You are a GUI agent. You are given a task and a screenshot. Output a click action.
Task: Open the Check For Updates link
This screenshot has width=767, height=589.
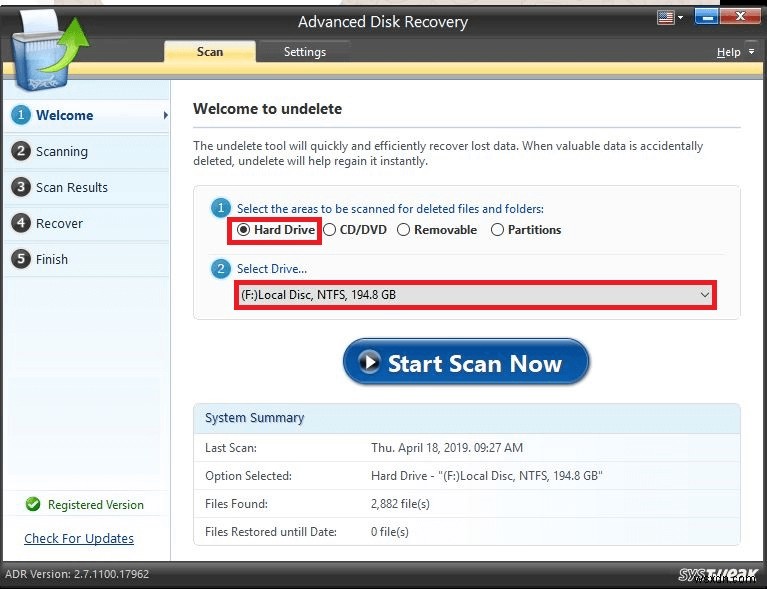[x=79, y=539]
